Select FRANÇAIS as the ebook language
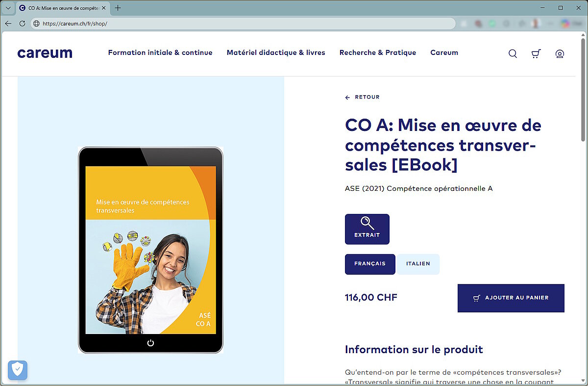588x386 pixels. click(x=370, y=264)
